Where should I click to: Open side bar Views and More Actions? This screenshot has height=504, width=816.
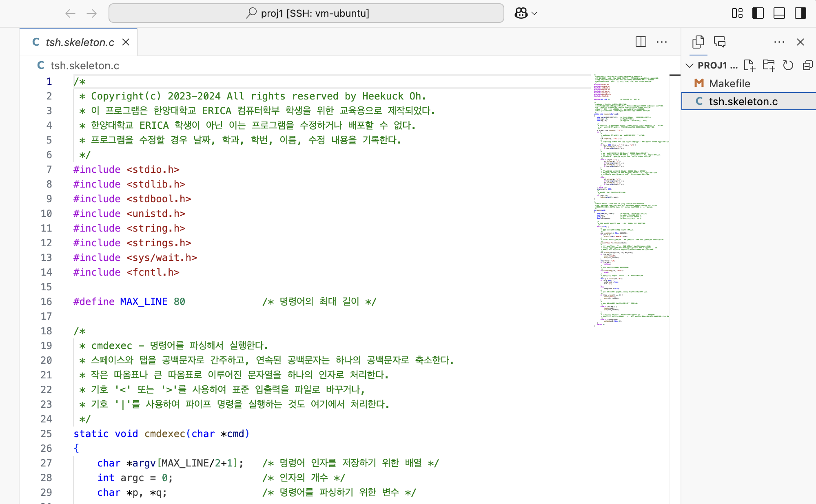779,42
